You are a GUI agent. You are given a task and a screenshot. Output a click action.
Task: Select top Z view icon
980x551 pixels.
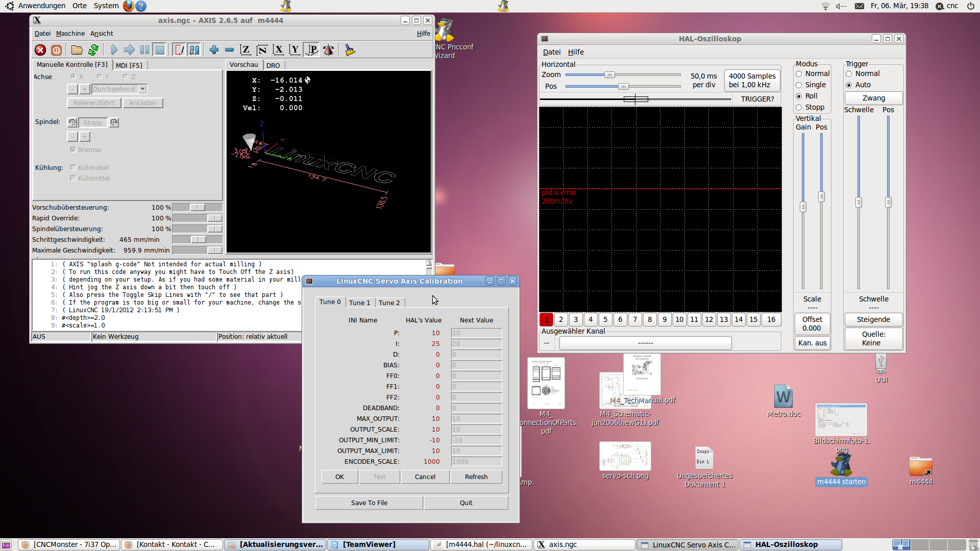pos(246,50)
